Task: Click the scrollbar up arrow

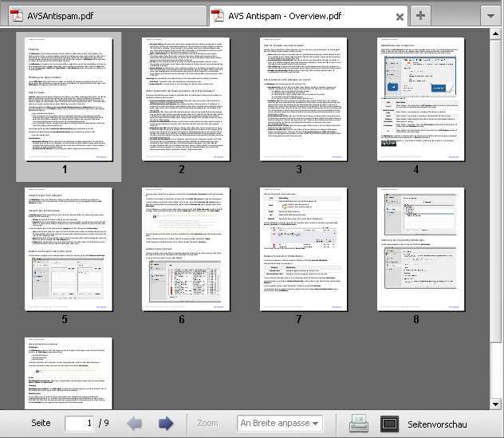Action: 495,34
